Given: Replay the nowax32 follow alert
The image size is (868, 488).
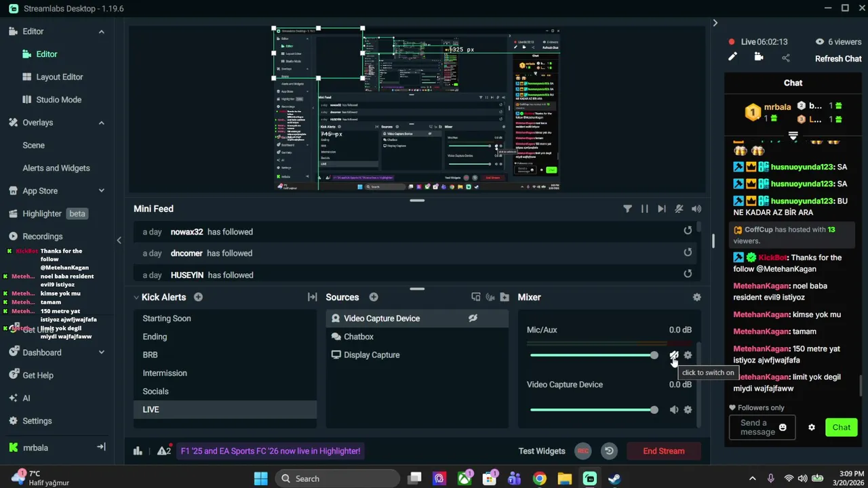Looking at the screenshot, I should tap(688, 230).
